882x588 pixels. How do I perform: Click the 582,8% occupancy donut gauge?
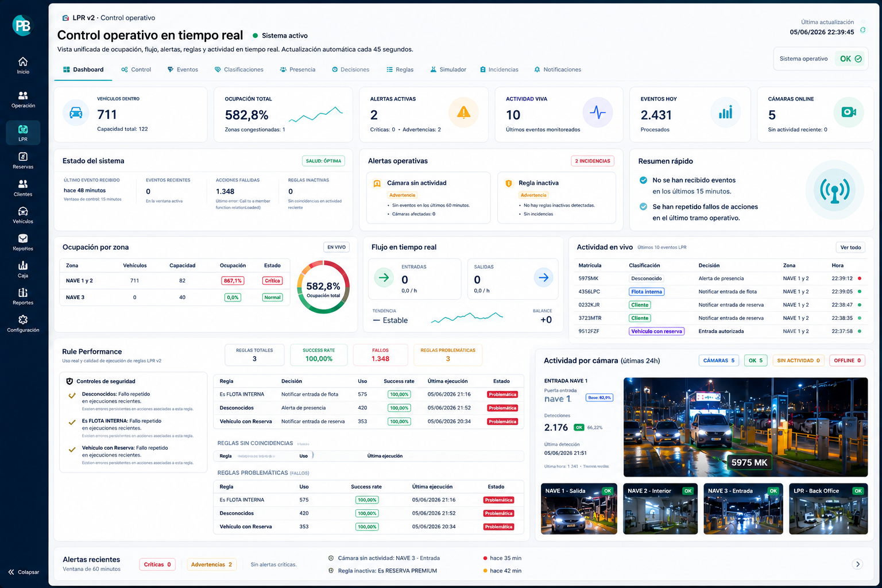(x=323, y=287)
